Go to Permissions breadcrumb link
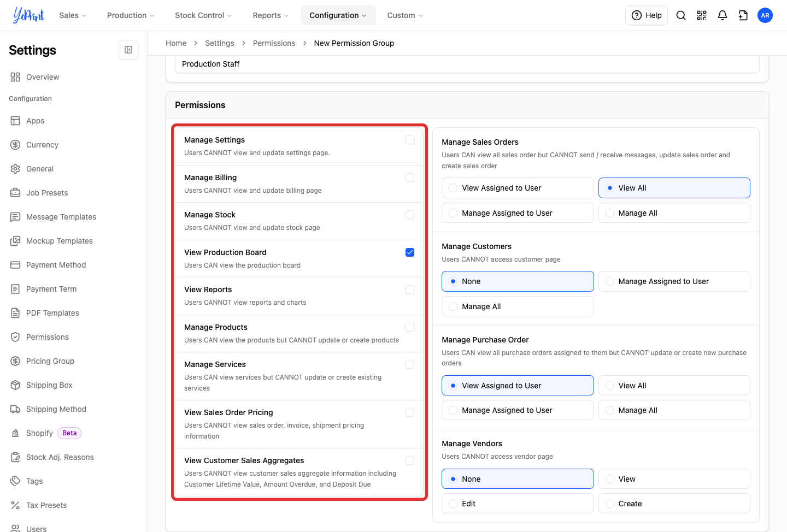The width and height of the screenshot is (787, 532). 274,43
